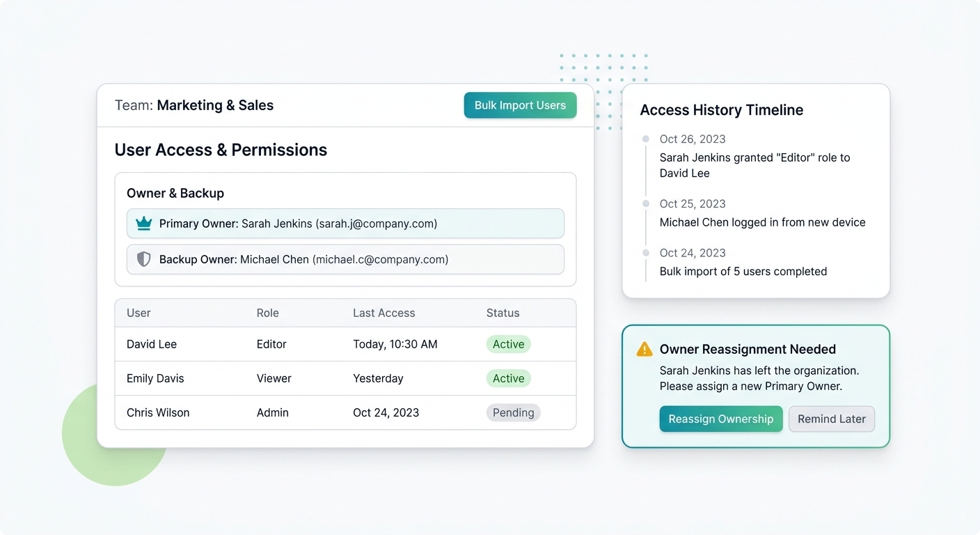Image resolution: width=980 pixels, height=535 pixels.
Task: Open the "granted Editor role to David Lee" entry
Action: 754,165
